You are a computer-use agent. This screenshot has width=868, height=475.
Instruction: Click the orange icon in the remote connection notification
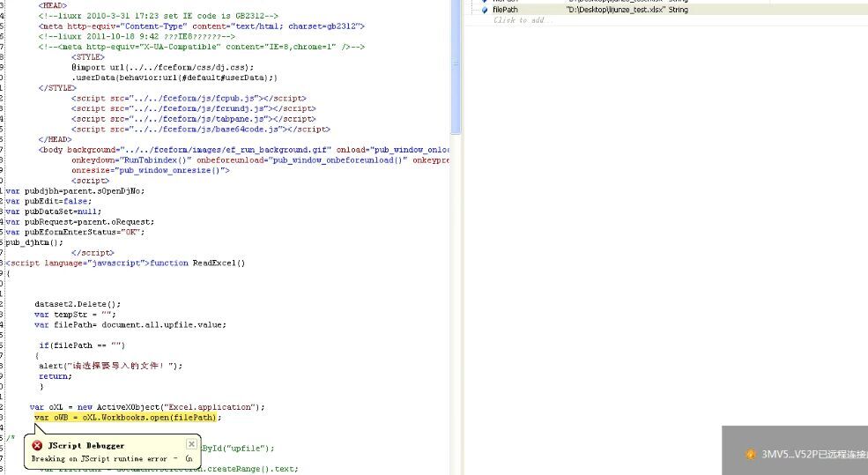click(x=751, y=455)
